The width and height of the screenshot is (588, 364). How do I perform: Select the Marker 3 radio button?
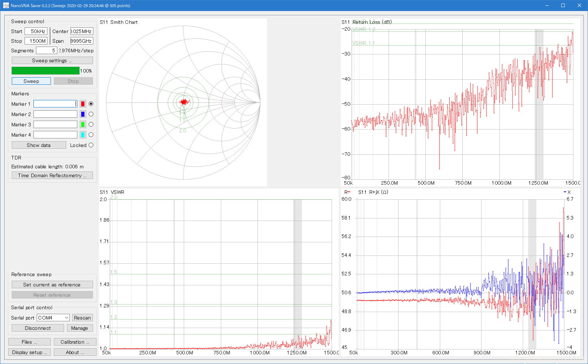pos(91,125)
